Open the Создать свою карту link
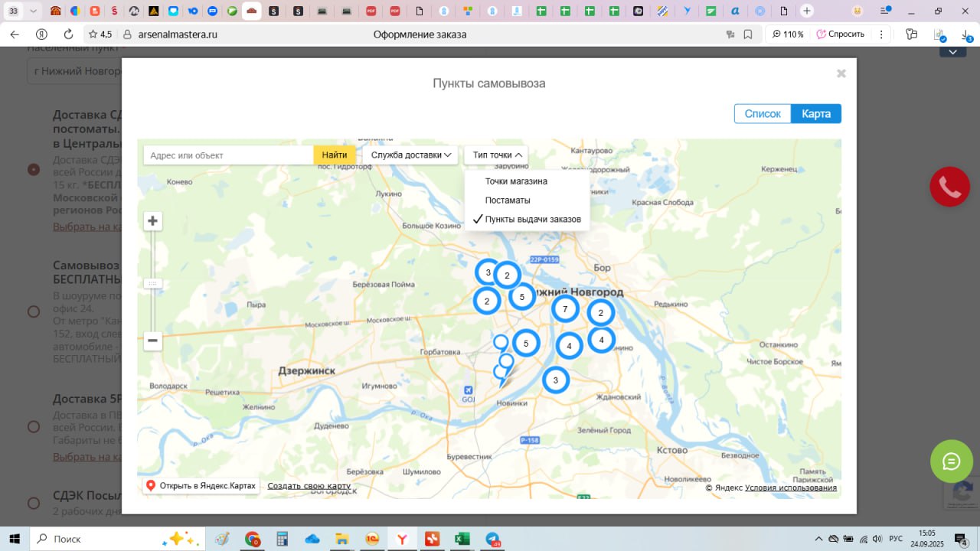Screen dimensions: 980x551 click(x=309, y=486)
